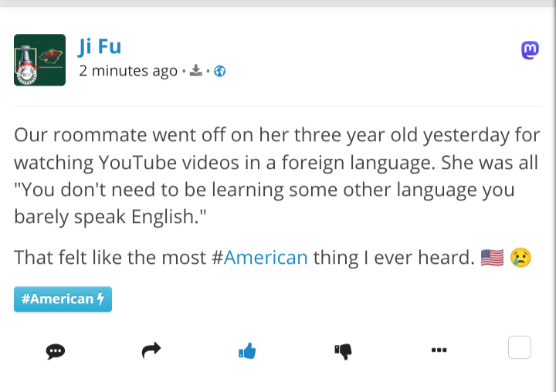Click the globe public visibility icon
The height and width of the screenshot is (392, 556).
coord(219,71)
